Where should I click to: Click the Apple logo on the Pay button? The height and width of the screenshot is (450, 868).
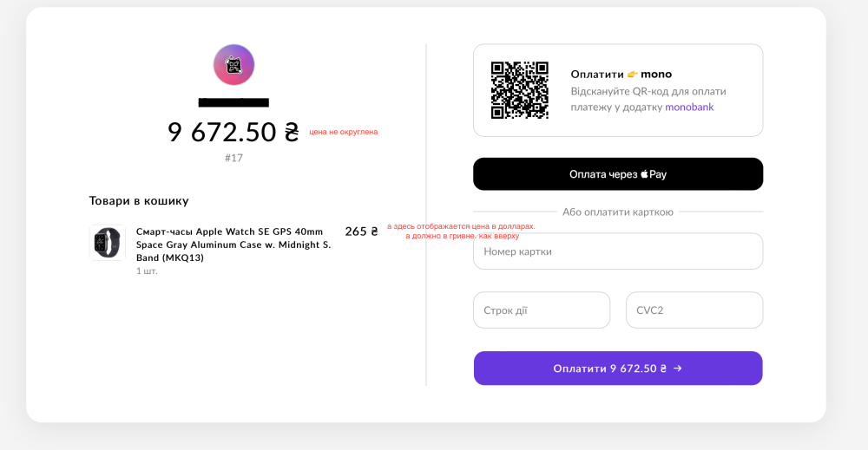tap(645, 174)
